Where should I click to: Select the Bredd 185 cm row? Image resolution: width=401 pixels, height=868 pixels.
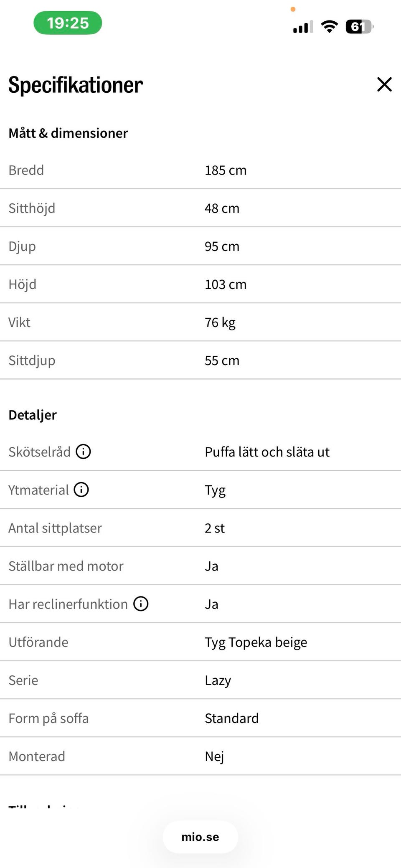pos(200,170)
